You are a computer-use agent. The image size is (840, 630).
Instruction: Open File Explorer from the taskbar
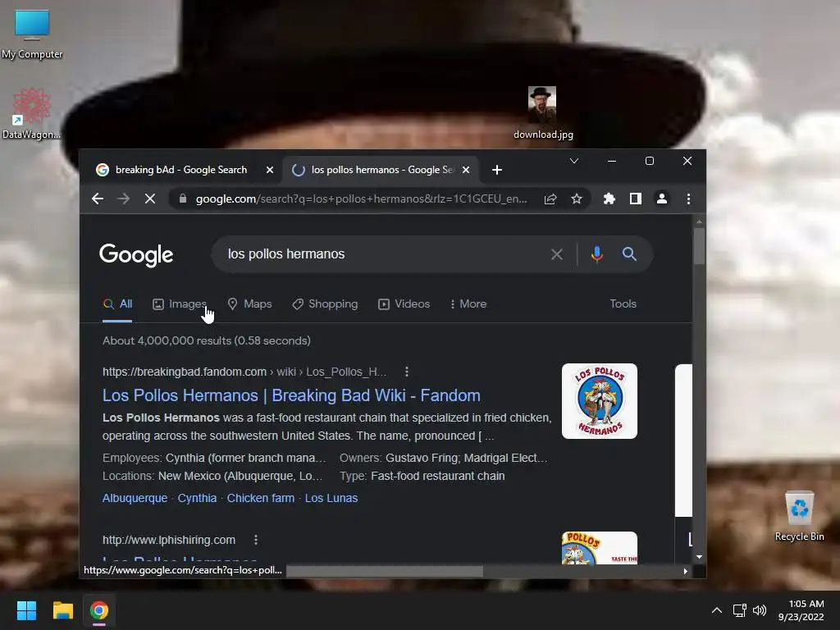point(62,610)
